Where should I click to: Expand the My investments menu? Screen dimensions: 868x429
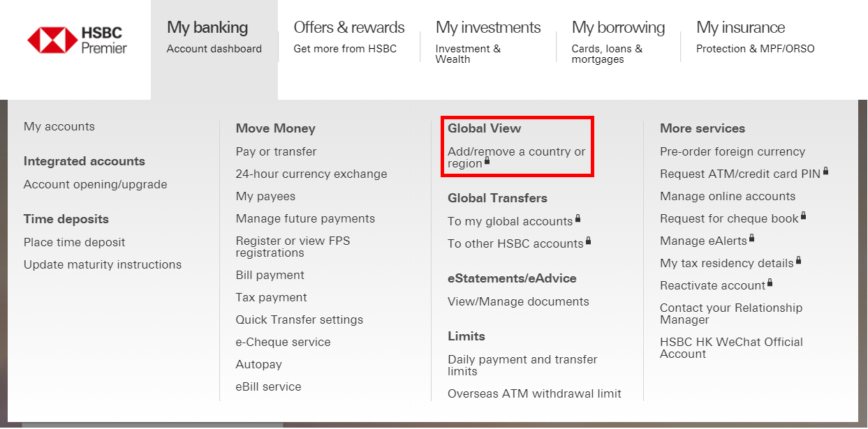pos(488,42)
